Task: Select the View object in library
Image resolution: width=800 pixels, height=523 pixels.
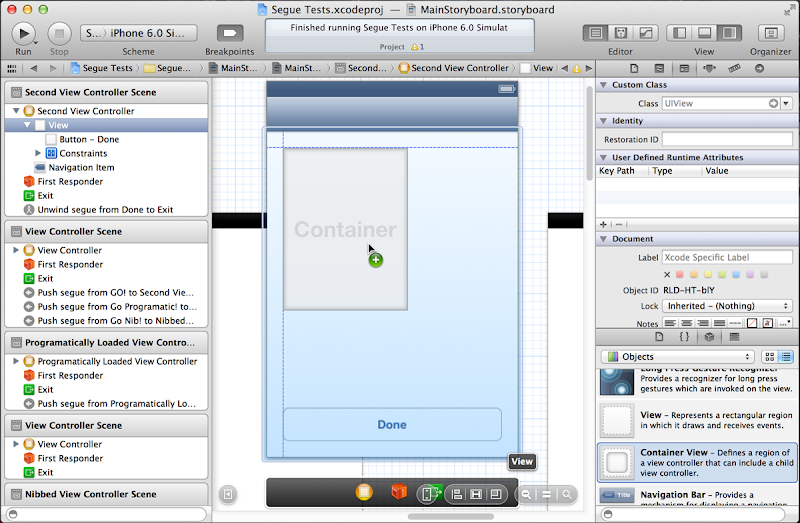Action: click(x=697, y=420)
